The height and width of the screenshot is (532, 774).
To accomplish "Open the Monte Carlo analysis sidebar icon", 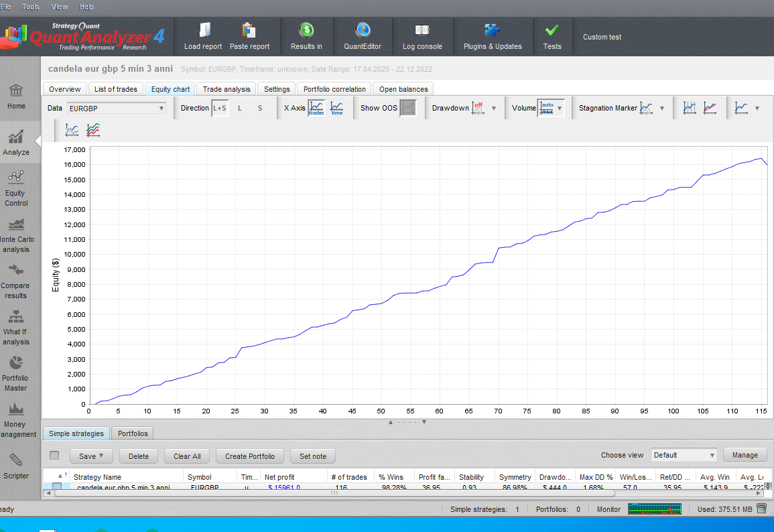I will 16,224.
